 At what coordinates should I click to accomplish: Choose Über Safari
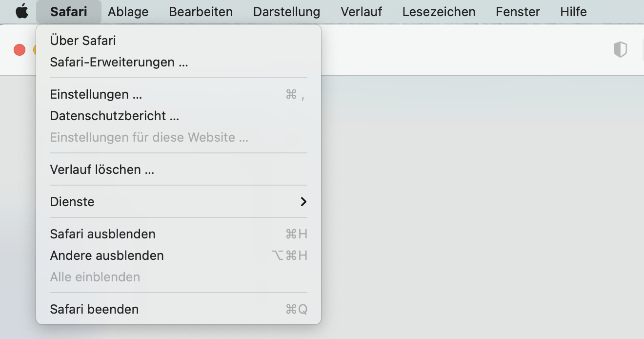[x=83, y=41]
